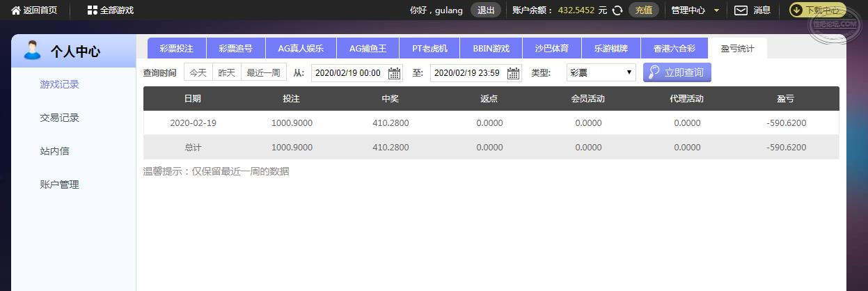
Task: Open the 全部游戏 grid icon
Action: (x=93, y=10)
